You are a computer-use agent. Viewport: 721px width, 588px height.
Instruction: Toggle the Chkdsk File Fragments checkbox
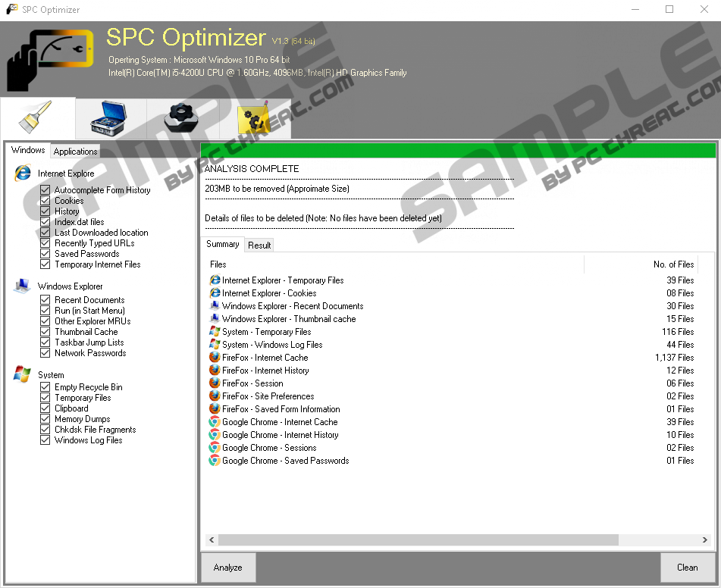pyautogui.click(x=45, y=430)
